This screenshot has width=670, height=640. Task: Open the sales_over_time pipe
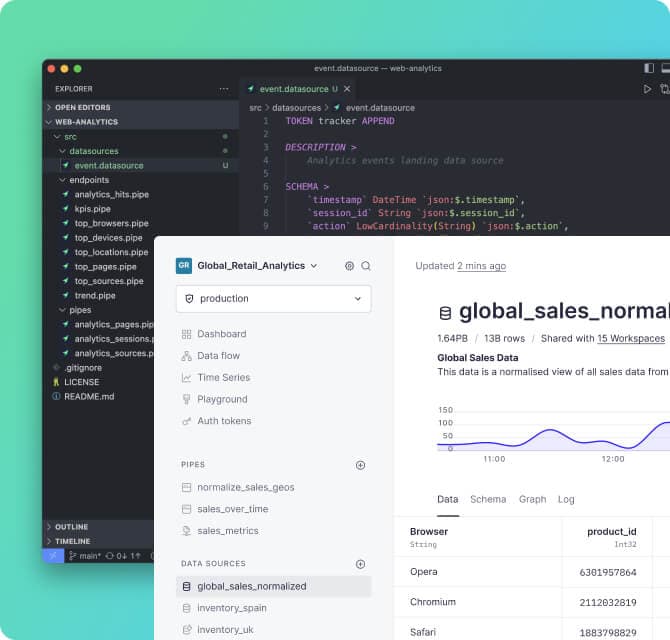point(233,509)
